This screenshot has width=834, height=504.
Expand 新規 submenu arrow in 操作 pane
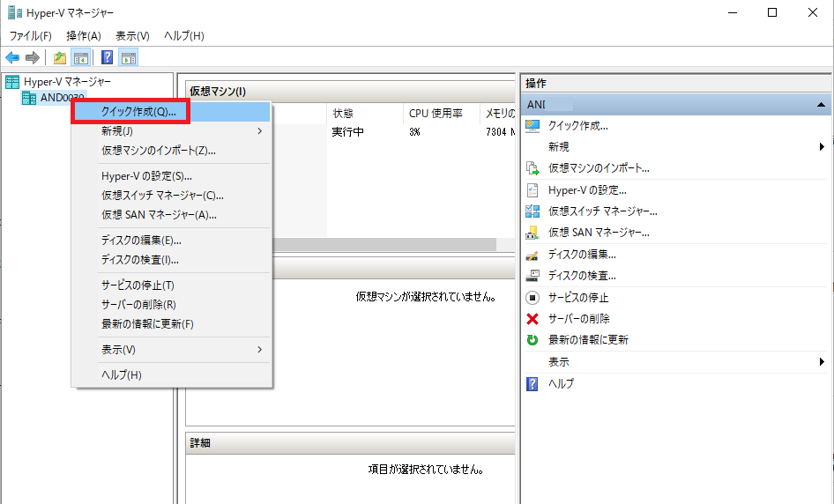pyautogui.click(x=822, y=147)
